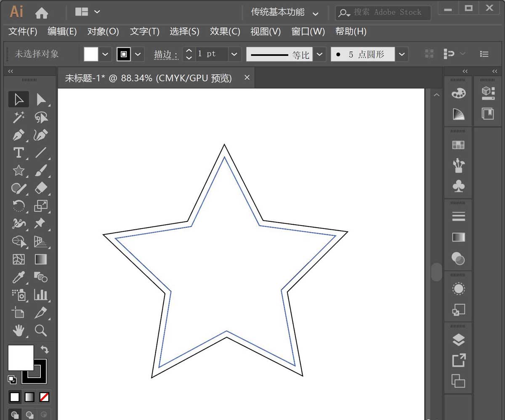Select the Pen tool

click(x=19, y=135)
